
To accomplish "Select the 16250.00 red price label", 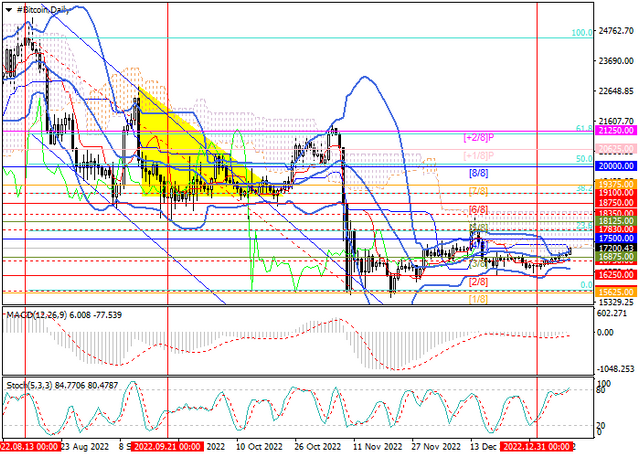I will [x=616, y=275].
